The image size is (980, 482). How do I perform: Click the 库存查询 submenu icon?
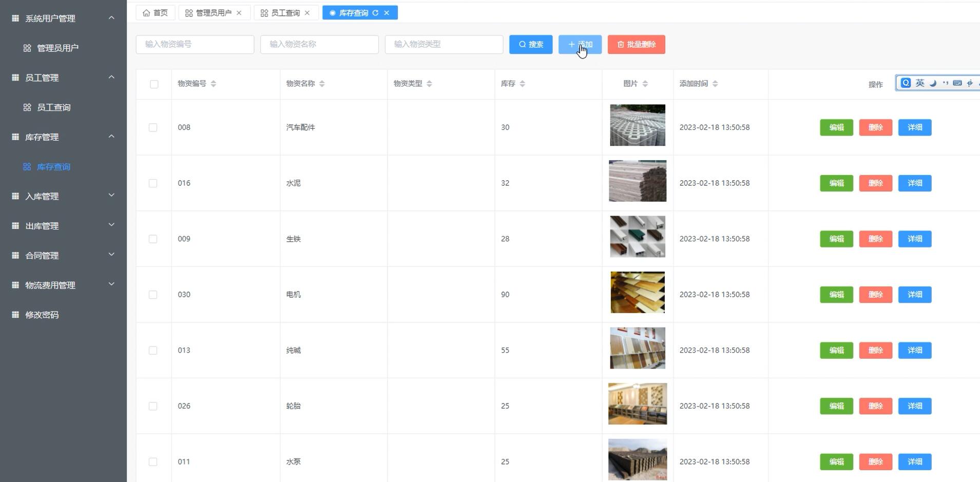27,167
